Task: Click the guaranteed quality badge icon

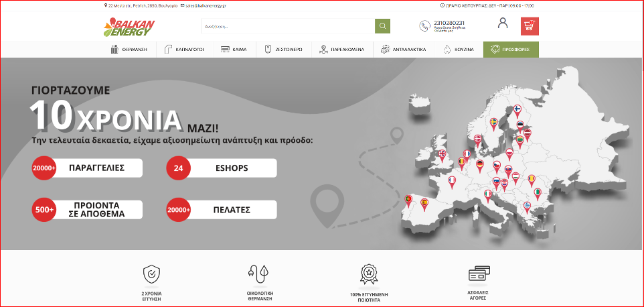Action: pos(368,274)
